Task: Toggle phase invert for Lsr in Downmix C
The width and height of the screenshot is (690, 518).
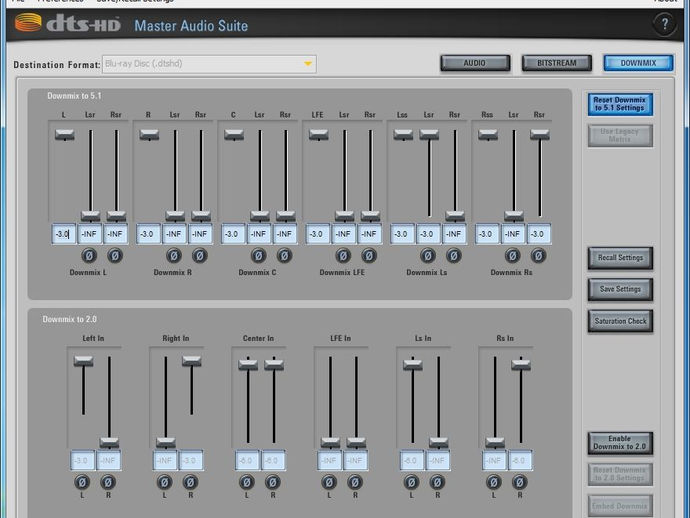Action: tap(259, 255)
